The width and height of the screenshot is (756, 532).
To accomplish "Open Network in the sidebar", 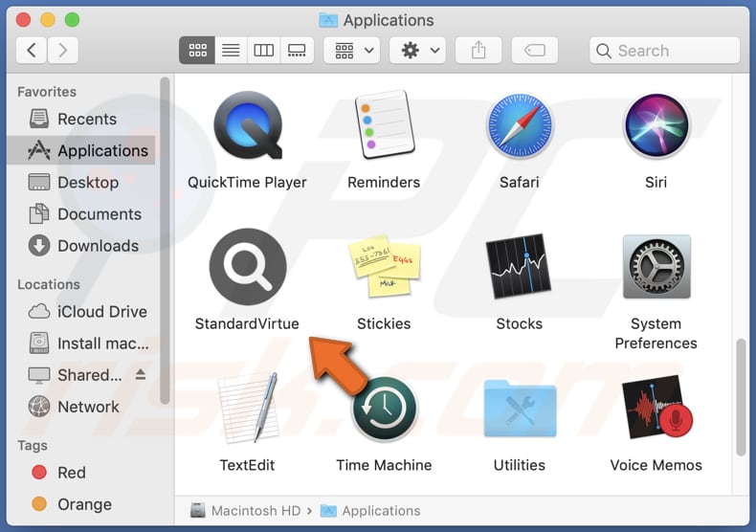I will (82, 408).
